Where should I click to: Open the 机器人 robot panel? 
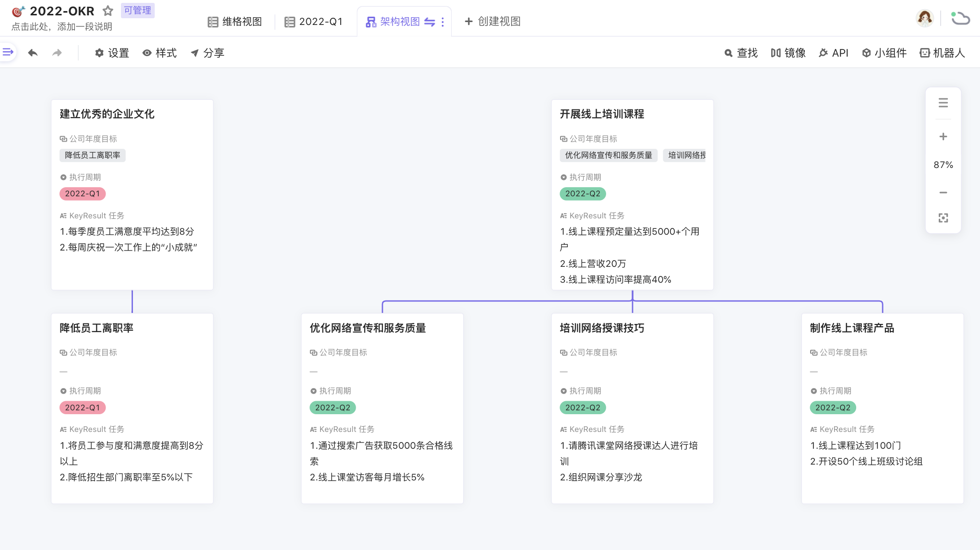click(942, 53)
